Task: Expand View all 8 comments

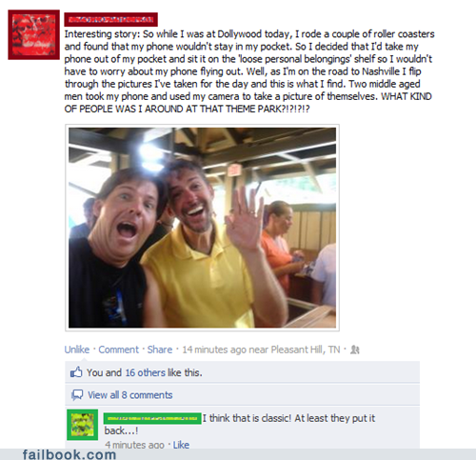Action: tap(129, 395)
